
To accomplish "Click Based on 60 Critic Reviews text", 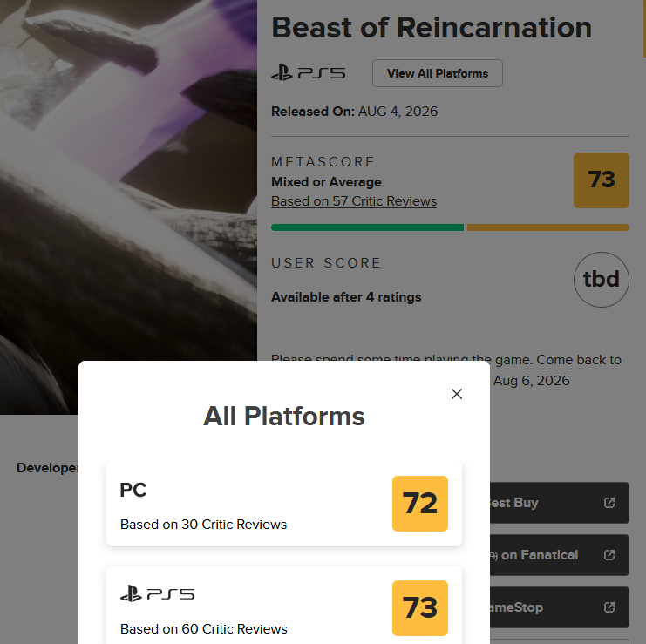I will click(x=203, y=629).
